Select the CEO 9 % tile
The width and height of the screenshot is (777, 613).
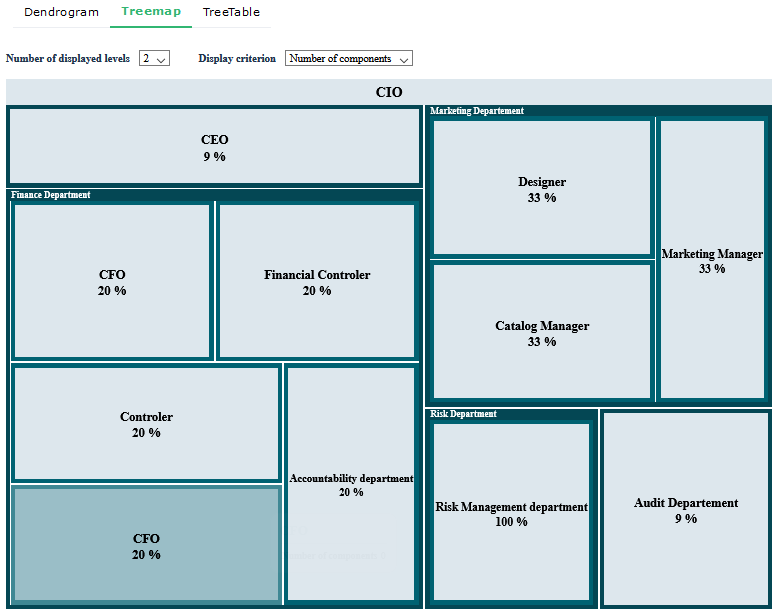click(x=214, y=147)
